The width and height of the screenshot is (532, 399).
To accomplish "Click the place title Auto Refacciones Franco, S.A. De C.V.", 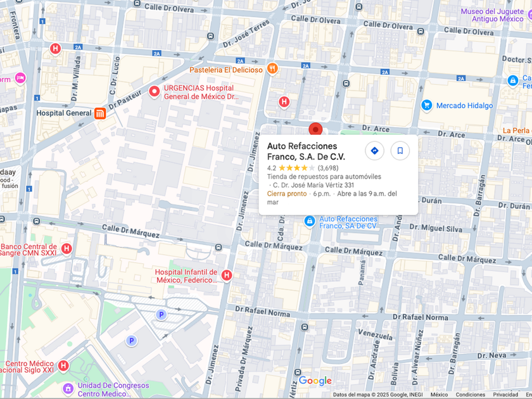I will pos(306,151).
